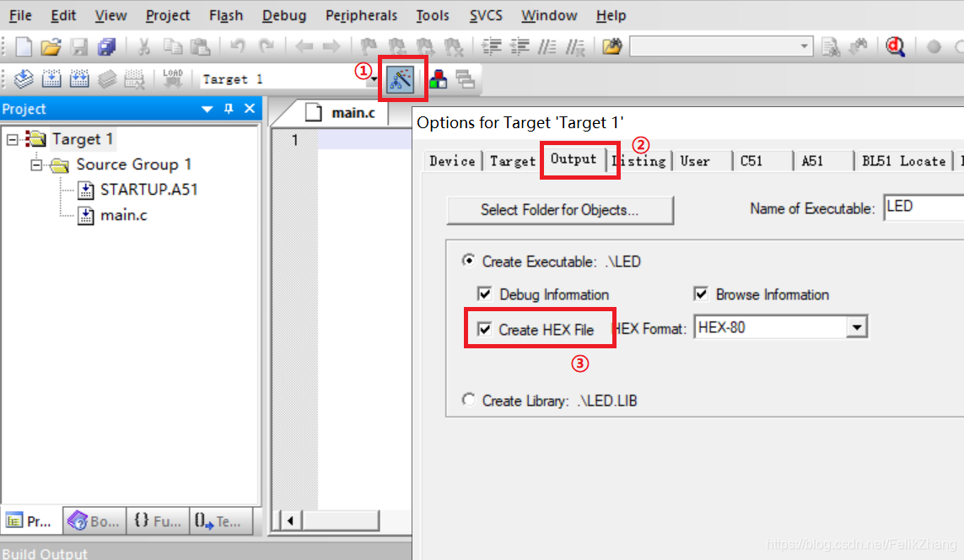Navigate forwards arrow icon
Image resolution: width=964 pixels, height=560 pixels.
click(x=331, y=46)
